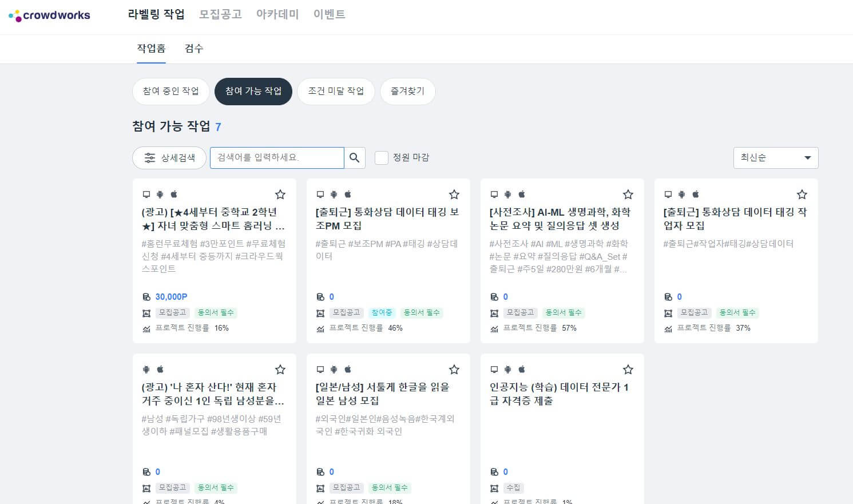This screenshot has width=853, height=504.
Task: Enable the 정원 마감 checkbox
Action: pyautogui.click(x=381, y=158)
